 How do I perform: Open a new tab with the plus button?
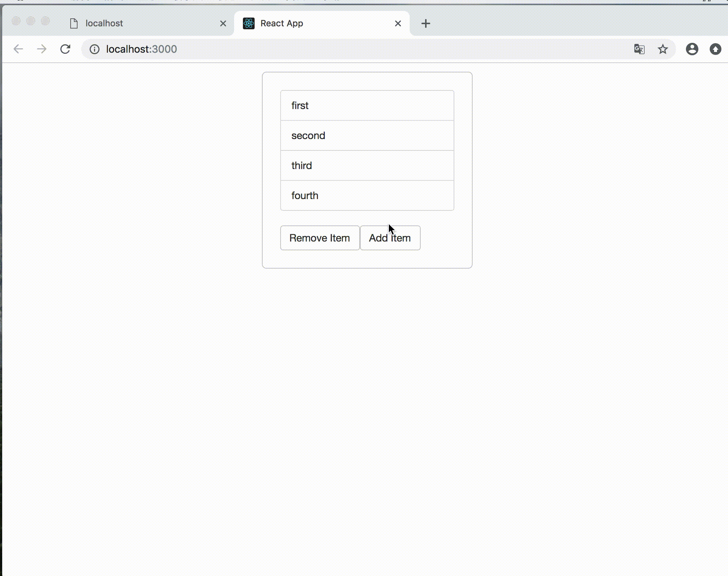tap(425, 23)
